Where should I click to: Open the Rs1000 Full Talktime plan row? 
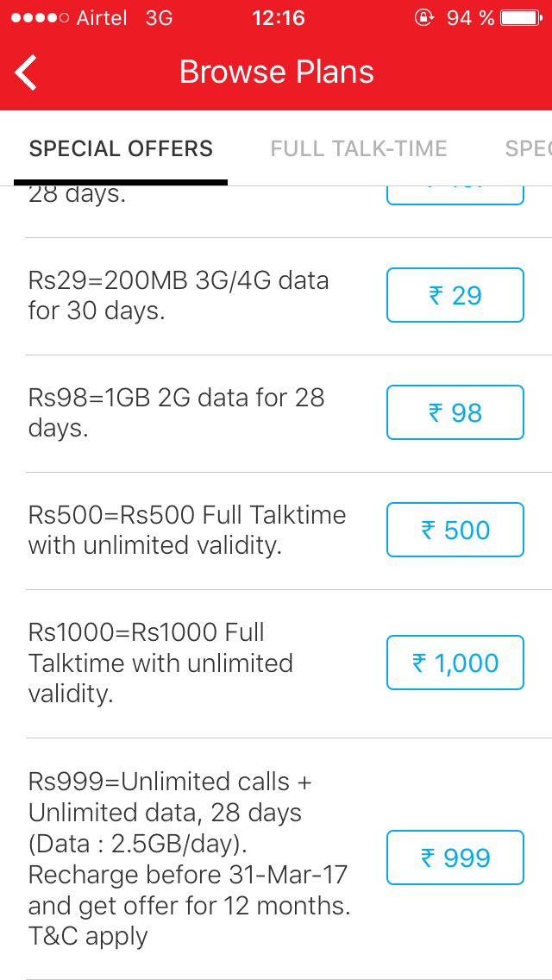pyautogui.click(x=160, y=663)
